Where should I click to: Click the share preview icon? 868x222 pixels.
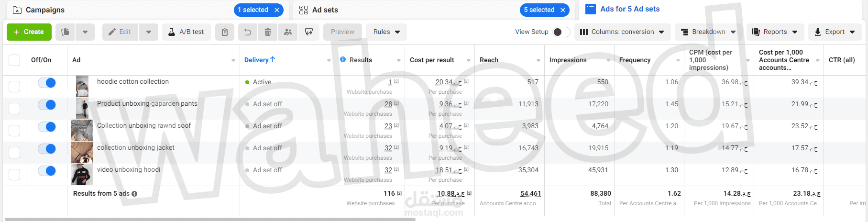point(309,32)
